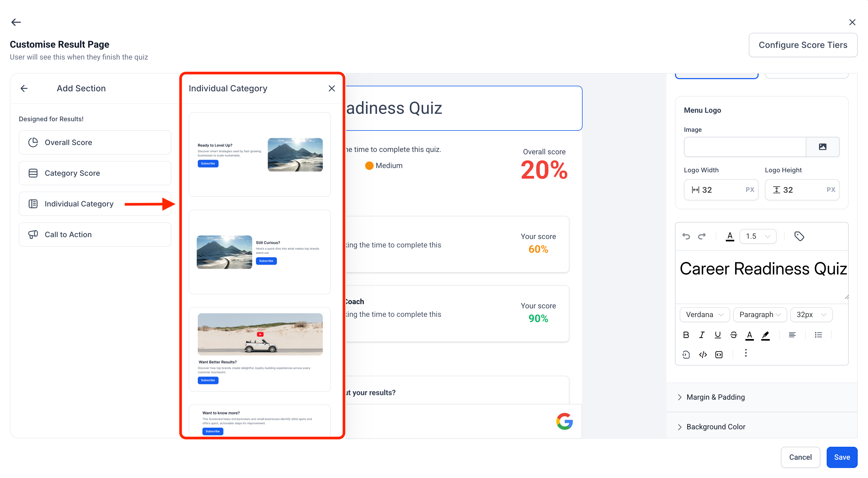Viewport: 868px width, 478px height.
Task: Select the Overall Score section option
Action: (x=95, y=142)
